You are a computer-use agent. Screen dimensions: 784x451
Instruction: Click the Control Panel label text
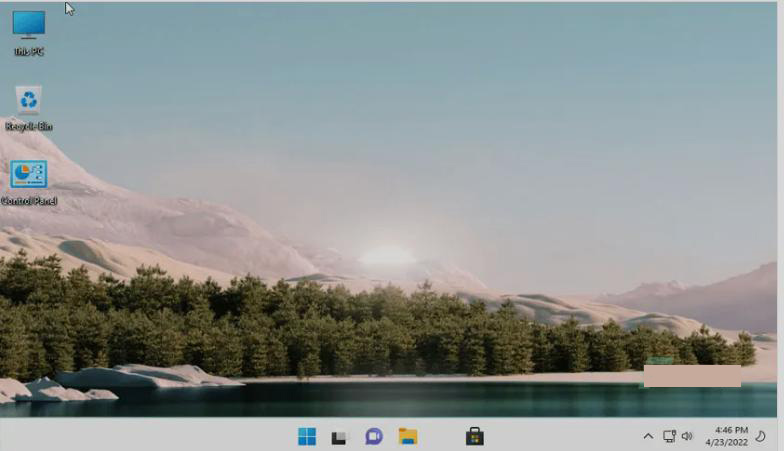click(x=28, y=201)
